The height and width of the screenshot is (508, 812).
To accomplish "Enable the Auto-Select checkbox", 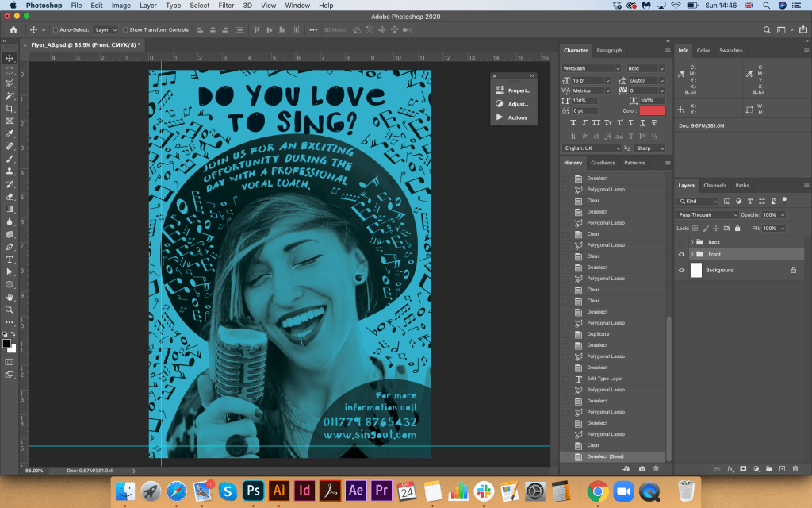I will pyautogui.click(x=56, y=29).
